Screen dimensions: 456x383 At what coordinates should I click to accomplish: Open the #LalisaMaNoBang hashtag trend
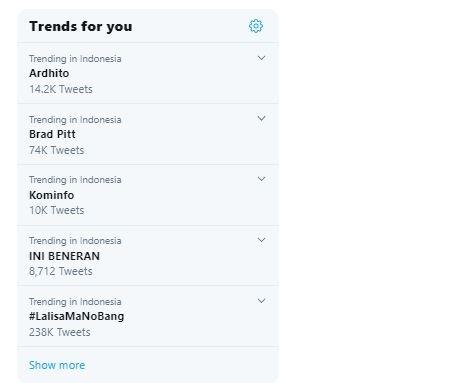pyautogui.click(x=76, y=316)
